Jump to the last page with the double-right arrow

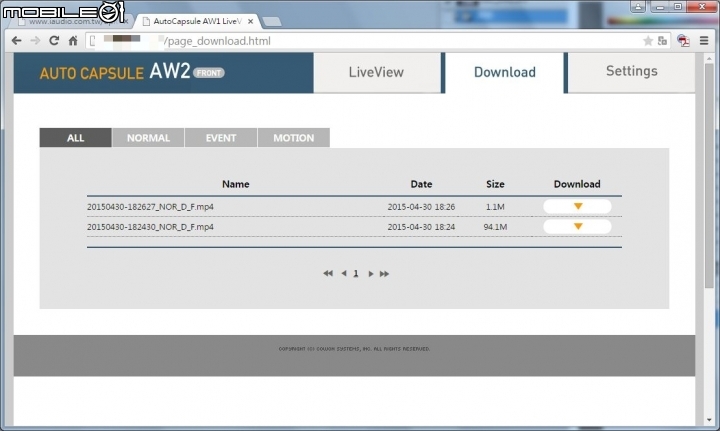(384, 274)
